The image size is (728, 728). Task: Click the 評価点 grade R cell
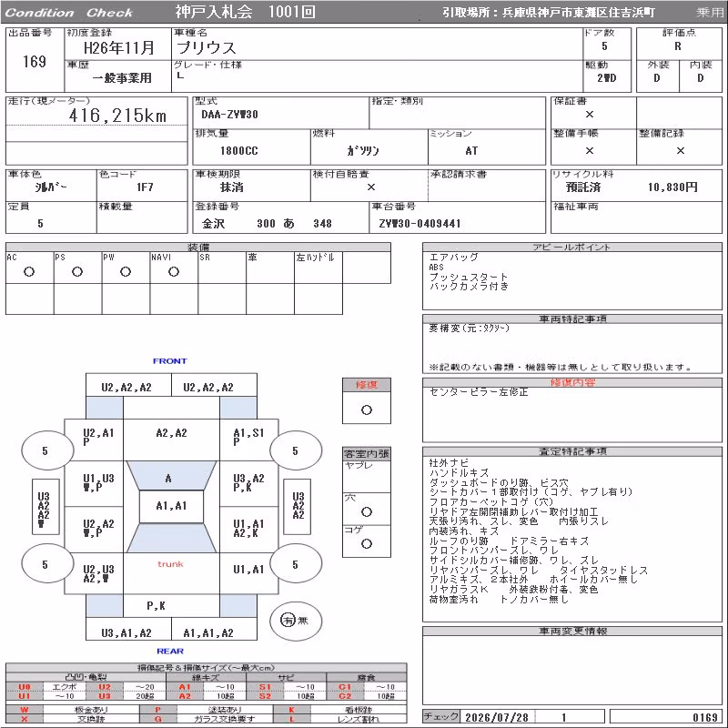pos(678,46)
